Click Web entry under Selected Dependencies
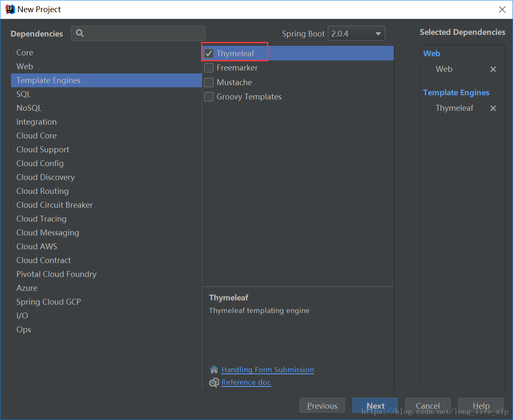The image size is (513, 420). (x=444, y=69)
